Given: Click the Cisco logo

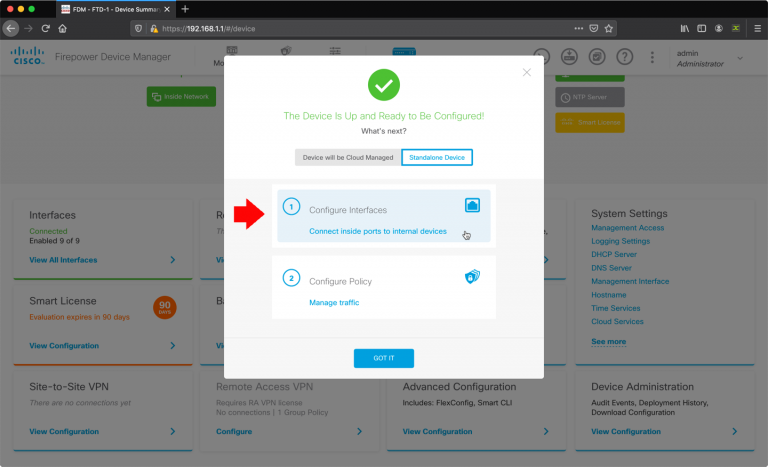Looking at the screenshot, I should (27, 56).
